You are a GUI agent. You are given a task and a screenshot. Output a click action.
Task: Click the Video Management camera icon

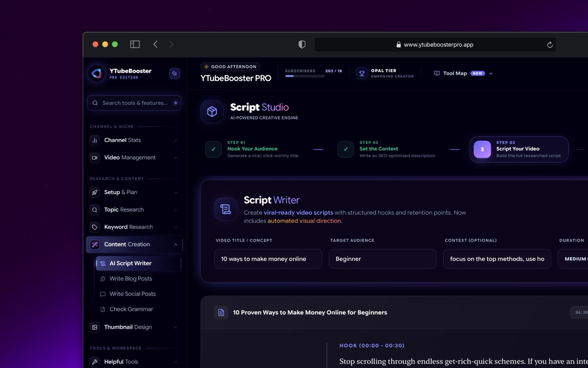[95, 158]
